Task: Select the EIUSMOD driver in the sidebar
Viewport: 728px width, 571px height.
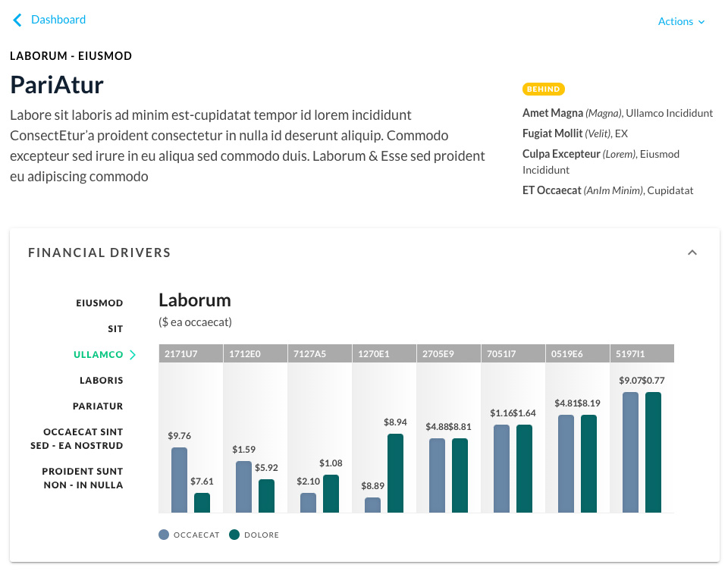Action: (99, 303)
